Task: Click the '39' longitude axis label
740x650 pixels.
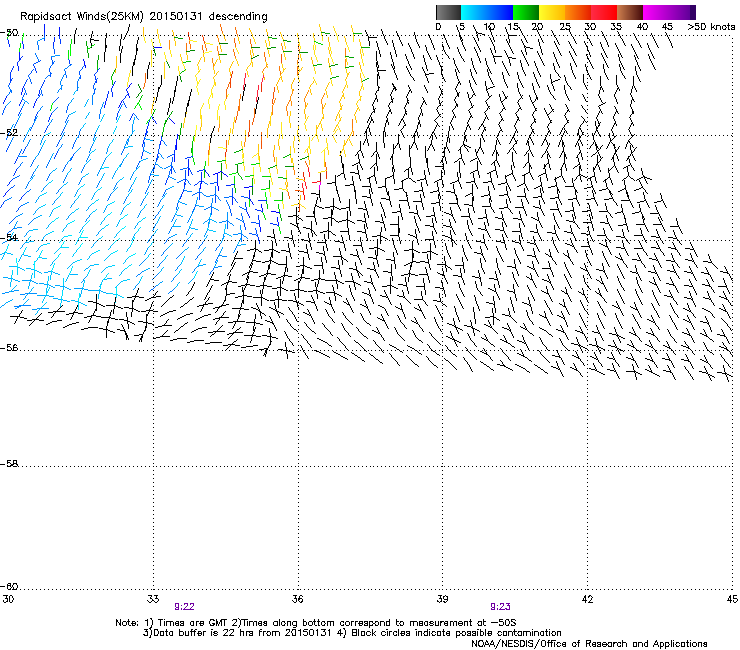Action: pyautogui.click(x=442, y=599)
